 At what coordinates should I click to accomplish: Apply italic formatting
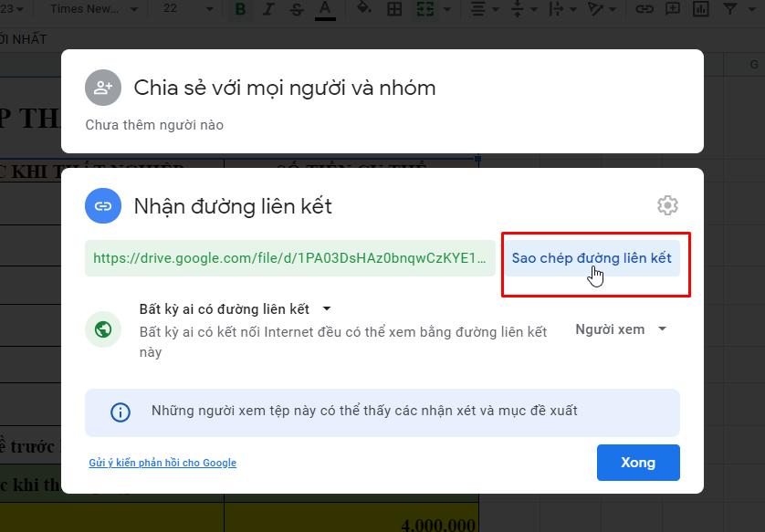click(x=267, y=10)
